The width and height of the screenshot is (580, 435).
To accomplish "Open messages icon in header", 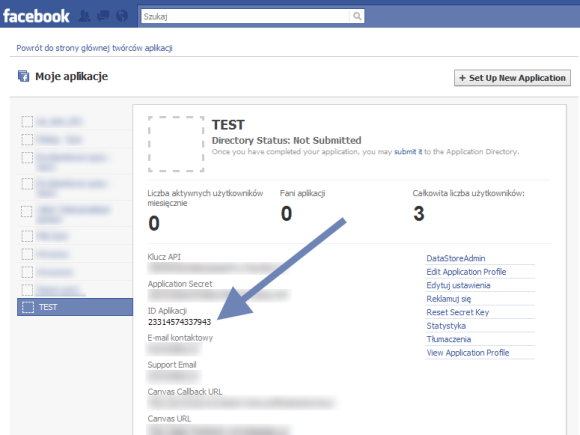I will (x=103, y=16).
